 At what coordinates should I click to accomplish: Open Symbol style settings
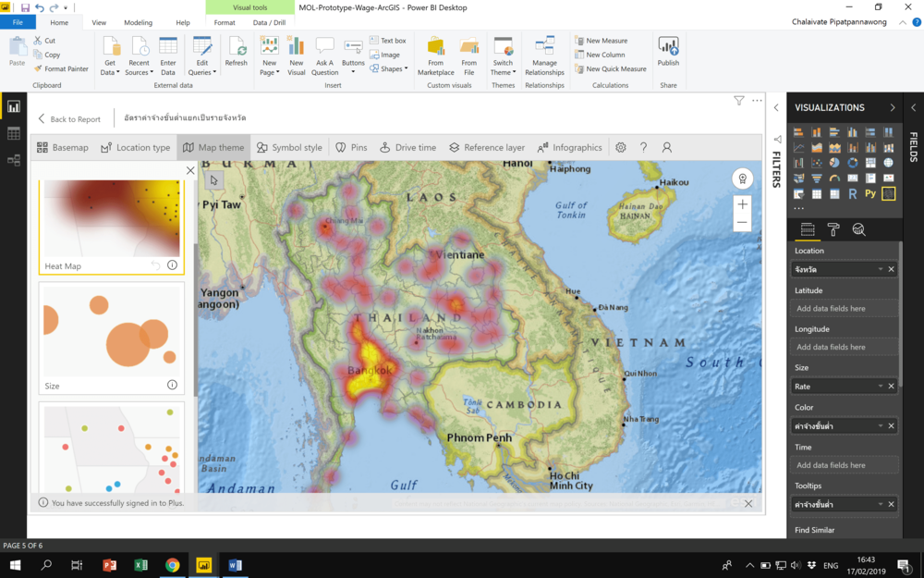[x=289, y=146]
